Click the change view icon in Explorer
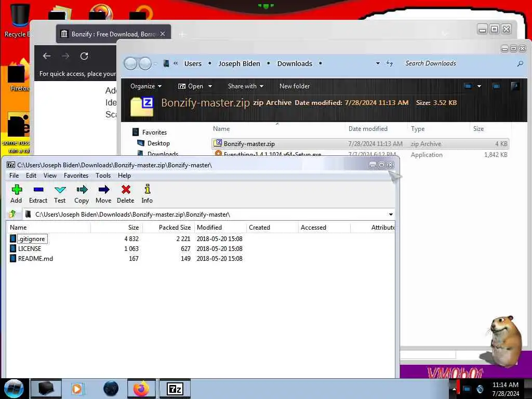532x399 pixels. [x=468, y=86]
